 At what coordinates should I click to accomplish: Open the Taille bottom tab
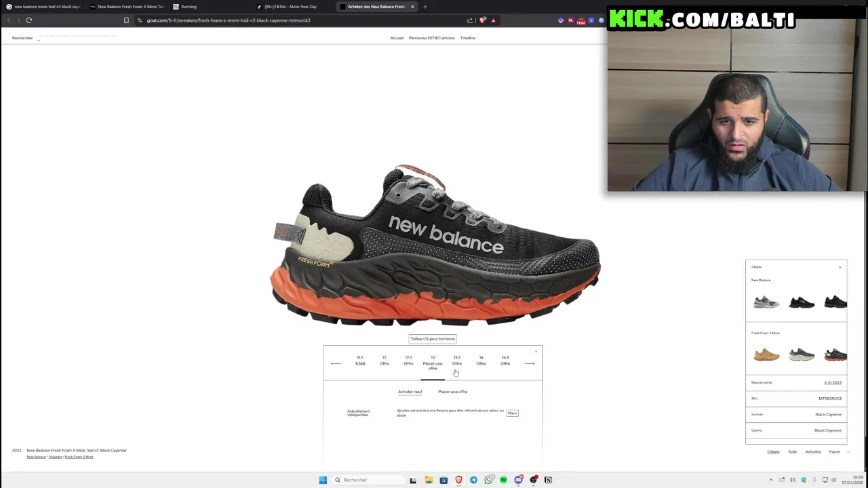pyautogui.click(x=793, y=452)
